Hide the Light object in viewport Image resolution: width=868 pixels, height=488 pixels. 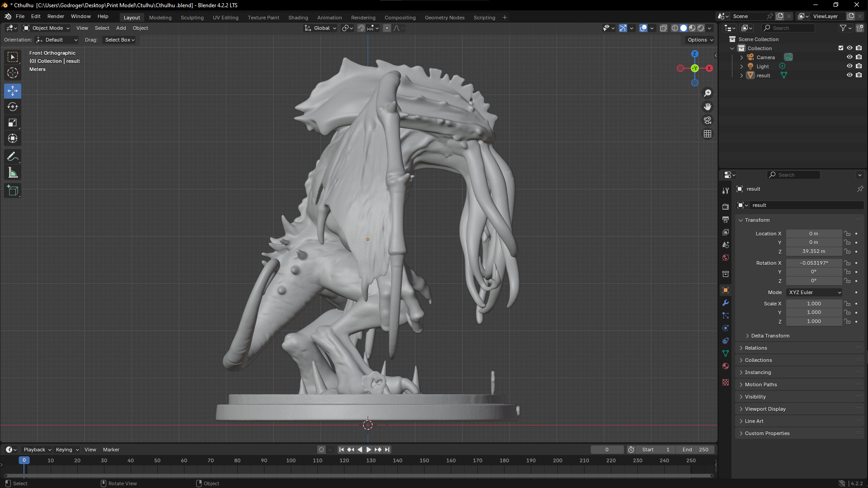point(849,66)
